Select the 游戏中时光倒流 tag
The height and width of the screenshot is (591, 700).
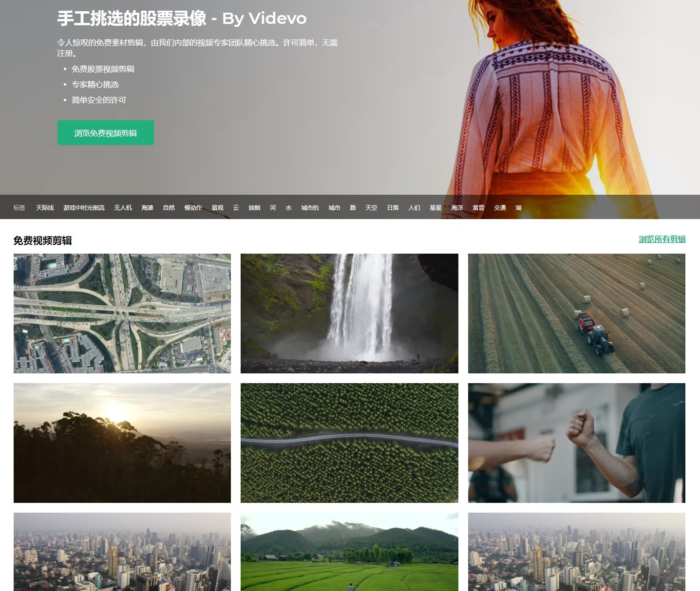click(x=84, y=207)
